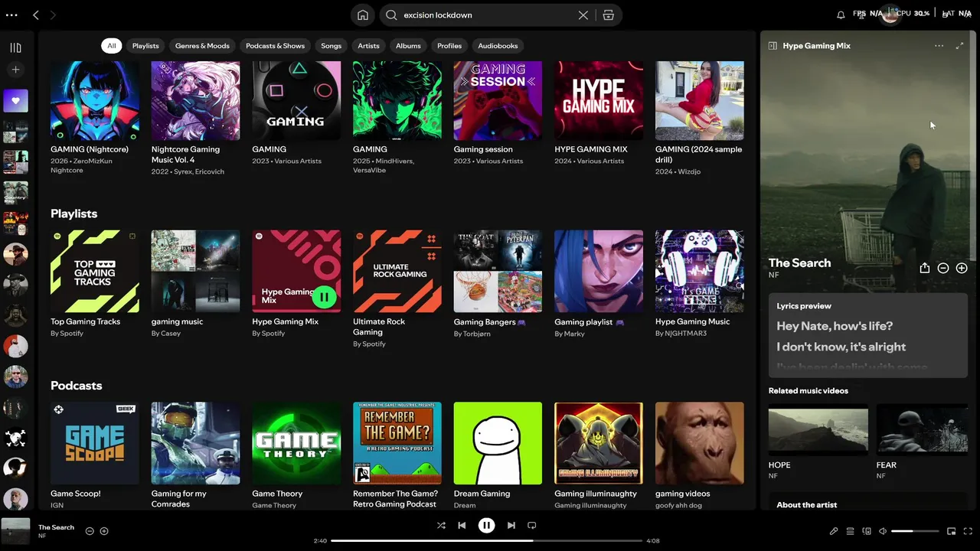980x551 pixels.
Task: Hide The Search with the minus icon in the panel
Action: click(943, 268)
